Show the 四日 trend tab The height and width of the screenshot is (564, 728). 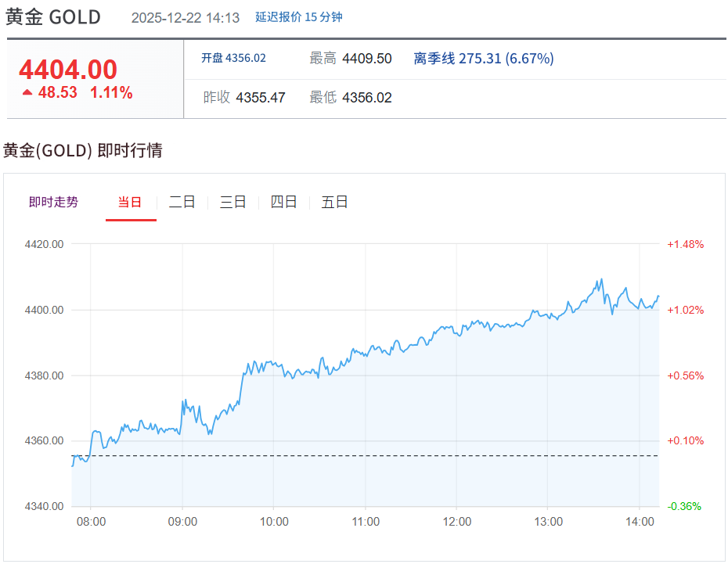tap(283, 202)
